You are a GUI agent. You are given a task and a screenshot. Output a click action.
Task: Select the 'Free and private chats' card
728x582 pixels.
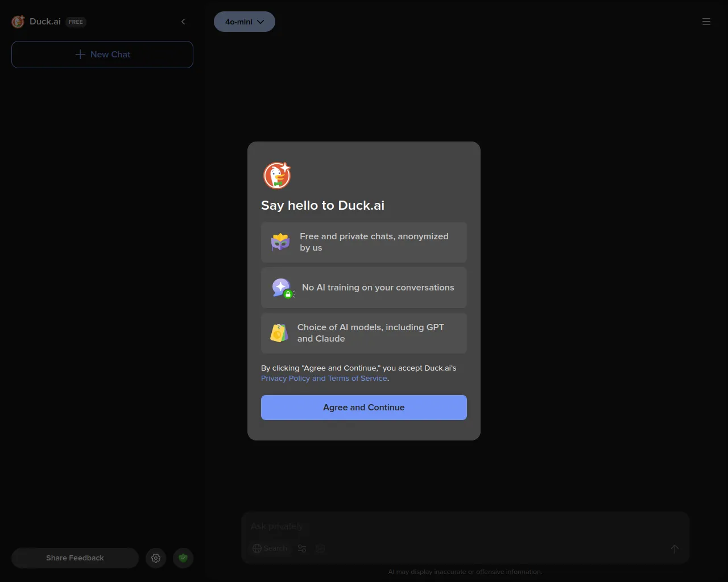click(364, 242)
